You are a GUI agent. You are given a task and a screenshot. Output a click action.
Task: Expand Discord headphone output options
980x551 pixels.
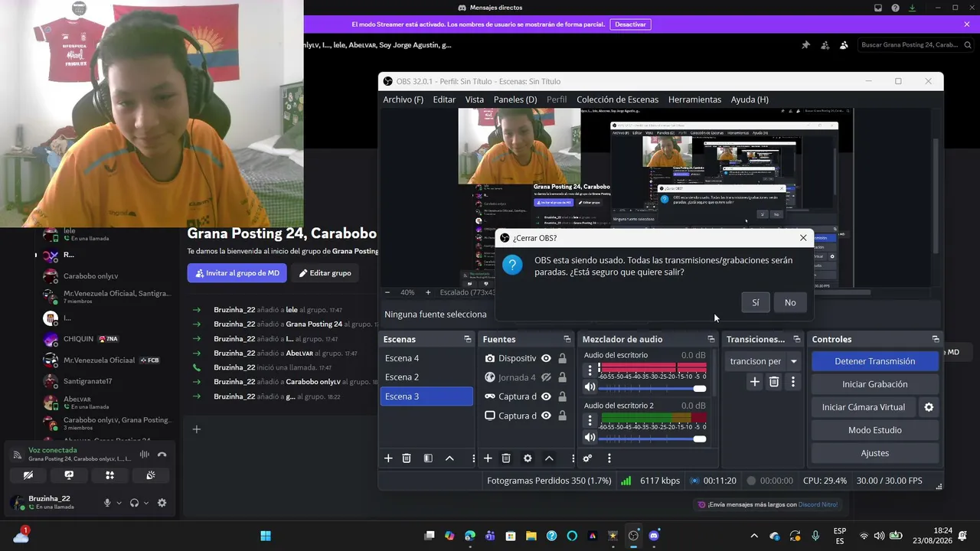tap(146, 503)
